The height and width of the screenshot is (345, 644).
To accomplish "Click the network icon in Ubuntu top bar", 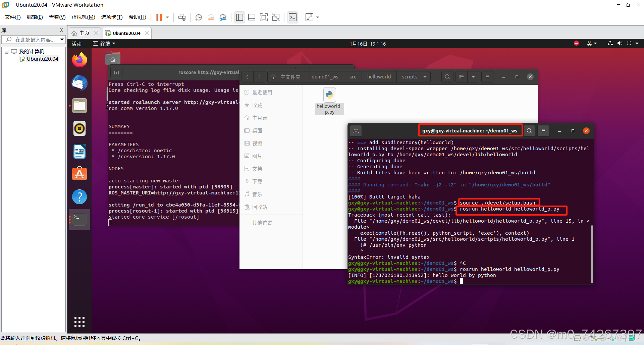I will [610, 43].
